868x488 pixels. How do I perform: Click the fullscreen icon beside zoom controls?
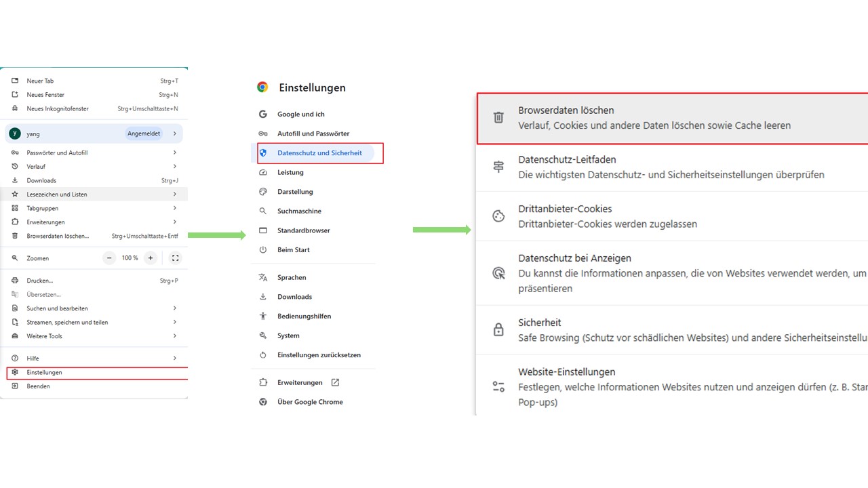(175, 258)
